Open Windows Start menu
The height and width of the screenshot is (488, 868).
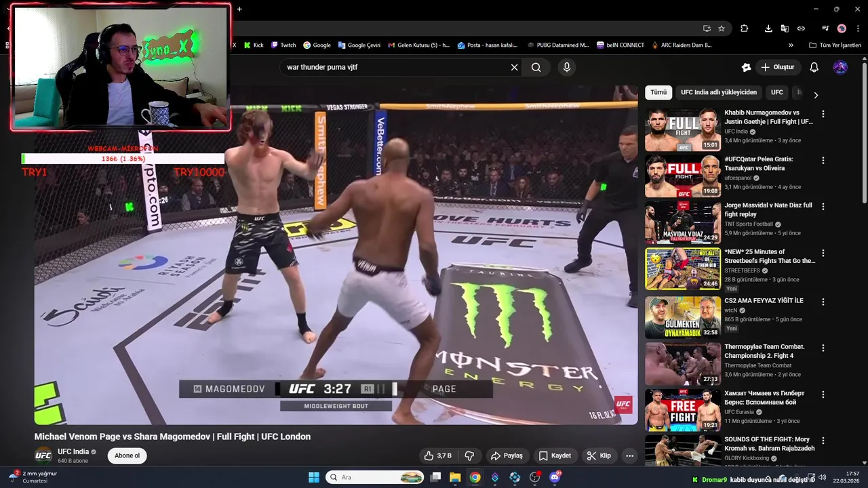(314, 477)
